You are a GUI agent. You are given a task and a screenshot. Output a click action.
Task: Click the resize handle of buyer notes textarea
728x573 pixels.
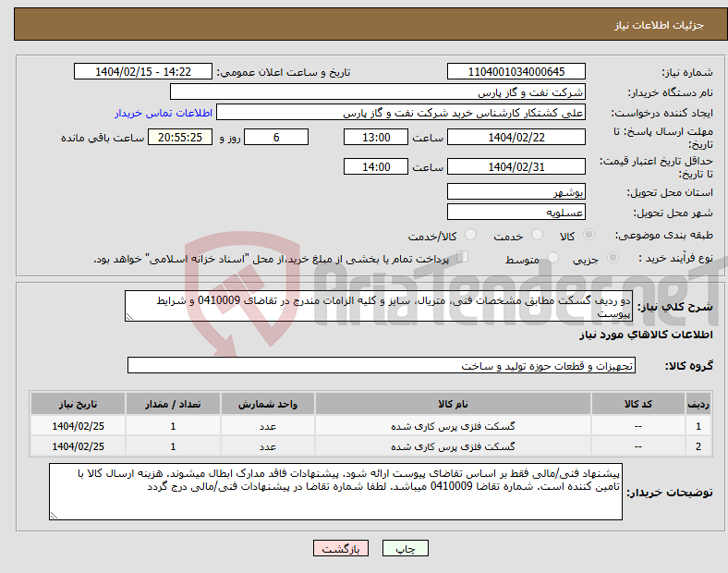(x=54, y=516)
